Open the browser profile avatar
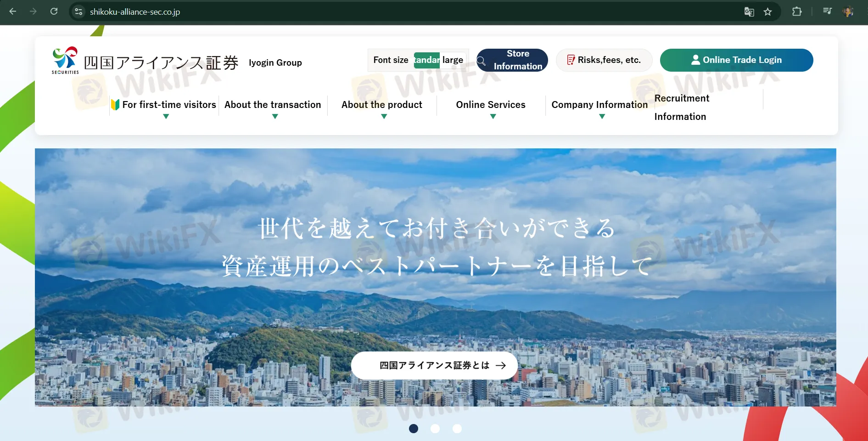The width and height of the screenshot is (868, 441). pos(848,11)
